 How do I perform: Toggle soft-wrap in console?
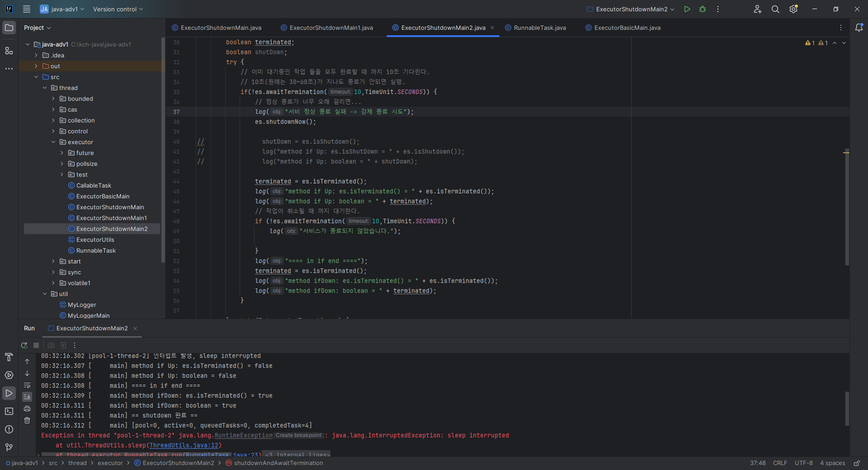pyautogui.click(x=27, y=385)
